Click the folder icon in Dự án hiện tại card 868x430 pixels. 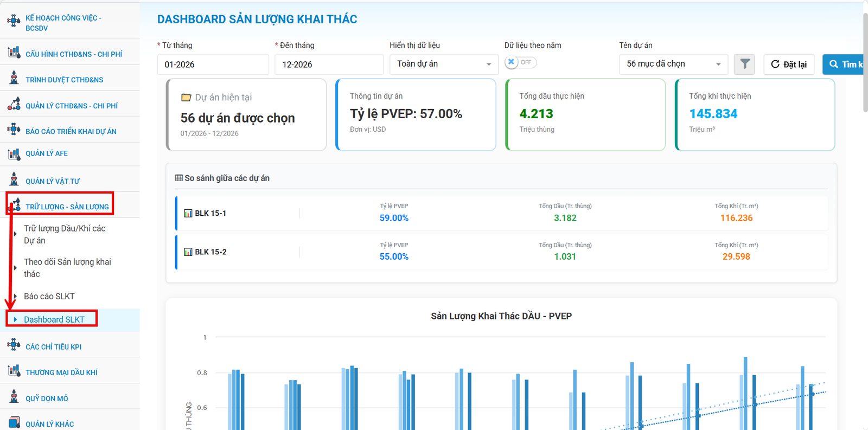pyautogui.click(x=186, y=98)
